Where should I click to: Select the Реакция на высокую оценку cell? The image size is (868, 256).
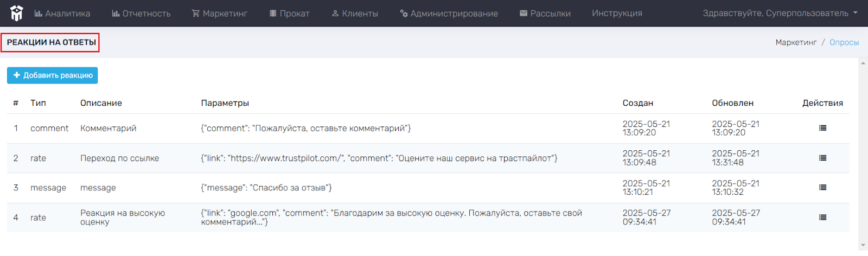pos(123,217)
